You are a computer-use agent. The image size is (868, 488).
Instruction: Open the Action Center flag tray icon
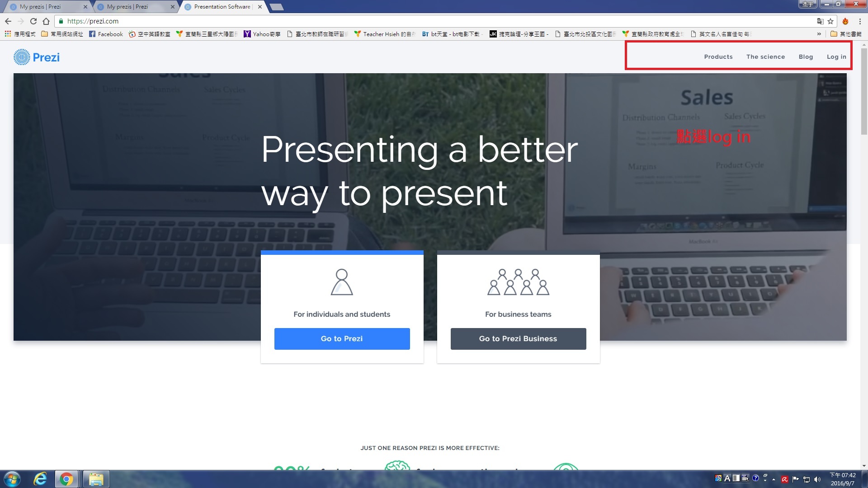coord(796,479)
